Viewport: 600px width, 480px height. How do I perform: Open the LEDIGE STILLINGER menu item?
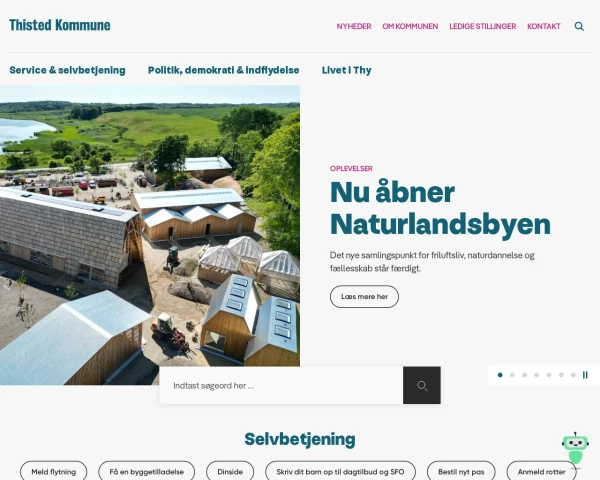483,26
